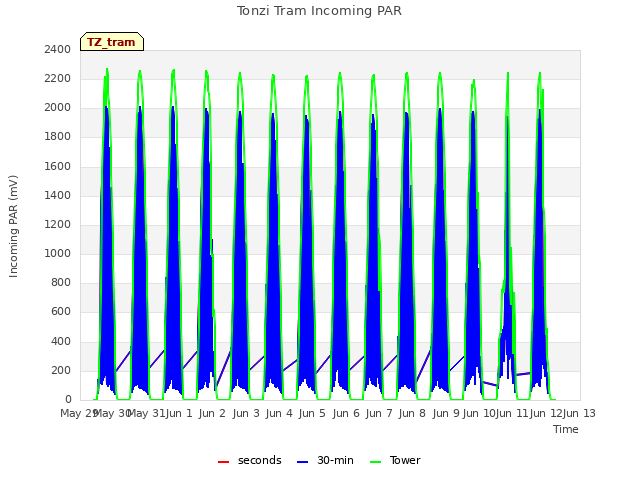The image size is (640, 480).
Task: Click the 1600 y-axis tick value
Action: pyautogui.click(x=58, y=166)
